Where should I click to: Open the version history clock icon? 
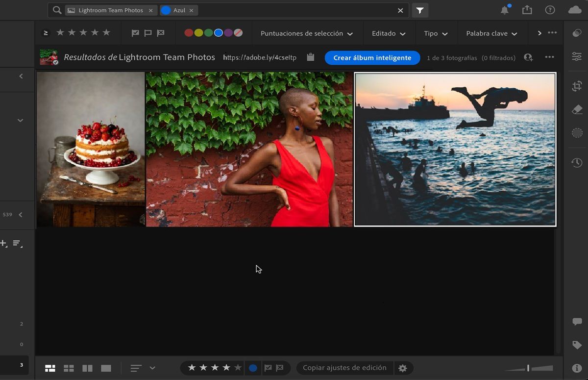pyautogui.click(x=577, y=162)
